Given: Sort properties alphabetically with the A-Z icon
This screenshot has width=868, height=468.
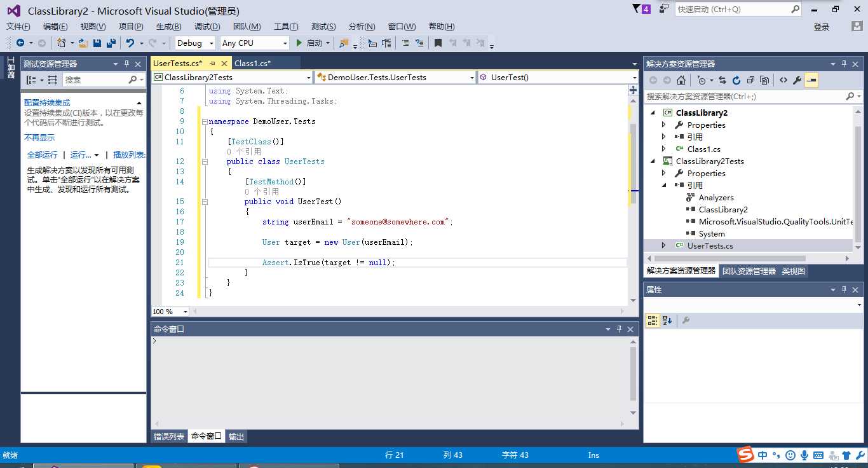Looking at the screenshot, I should [667, 320].
